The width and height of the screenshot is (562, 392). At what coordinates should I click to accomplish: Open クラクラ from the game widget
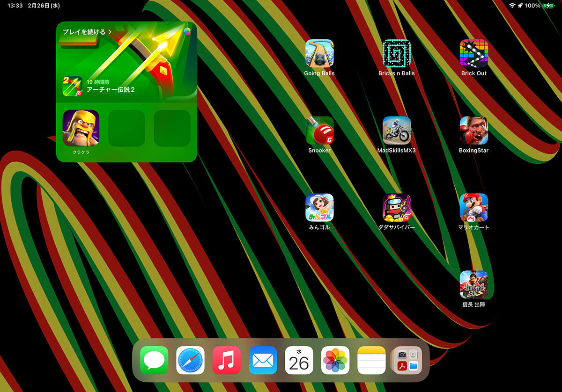tap(81, 128)
